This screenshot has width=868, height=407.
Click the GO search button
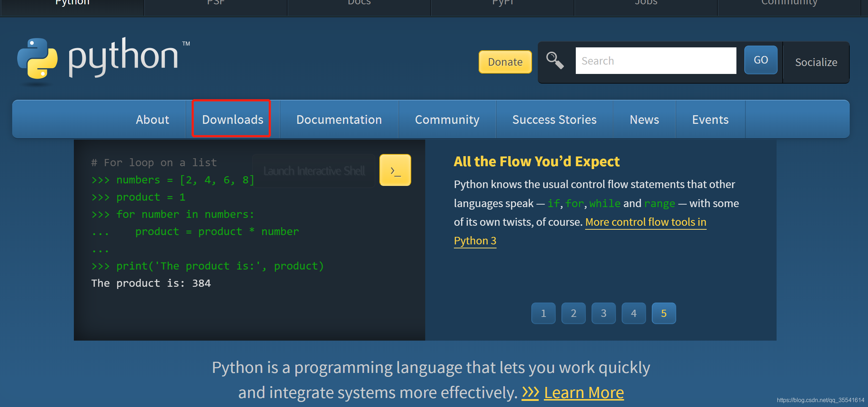[761, 60]
